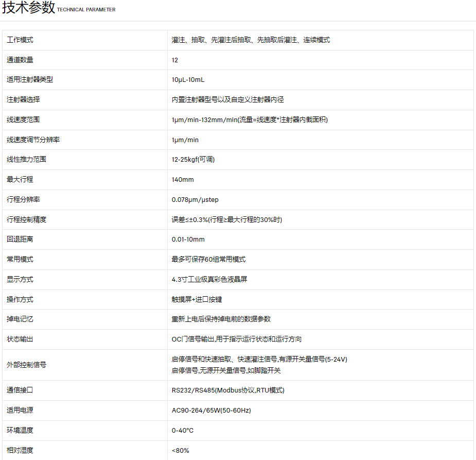Select the 10μL-10mL syringe type value
Screen dimensions: 476x460
pyautogui.click(x=188, y=80)
